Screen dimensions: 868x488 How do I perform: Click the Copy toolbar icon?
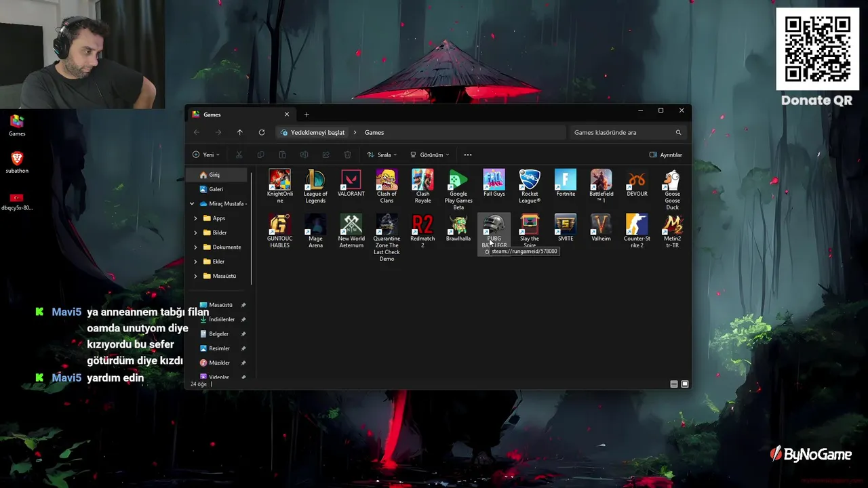(x=260, y=155)
